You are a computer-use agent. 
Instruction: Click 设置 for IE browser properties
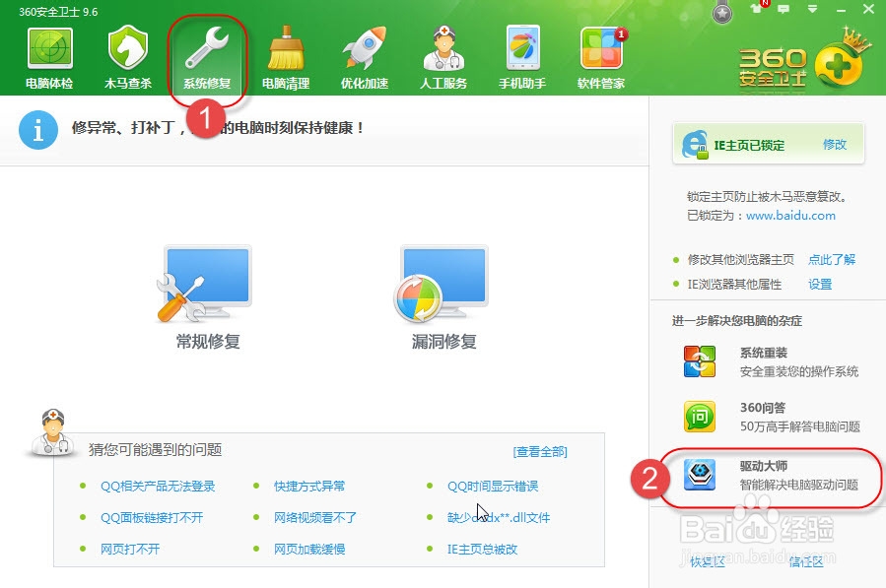click(x=820, y=284)
